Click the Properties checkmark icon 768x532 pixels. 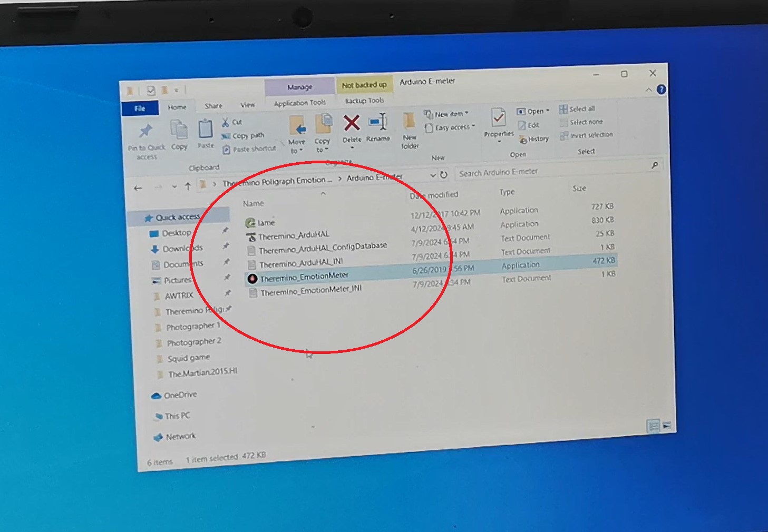point(498,118)
